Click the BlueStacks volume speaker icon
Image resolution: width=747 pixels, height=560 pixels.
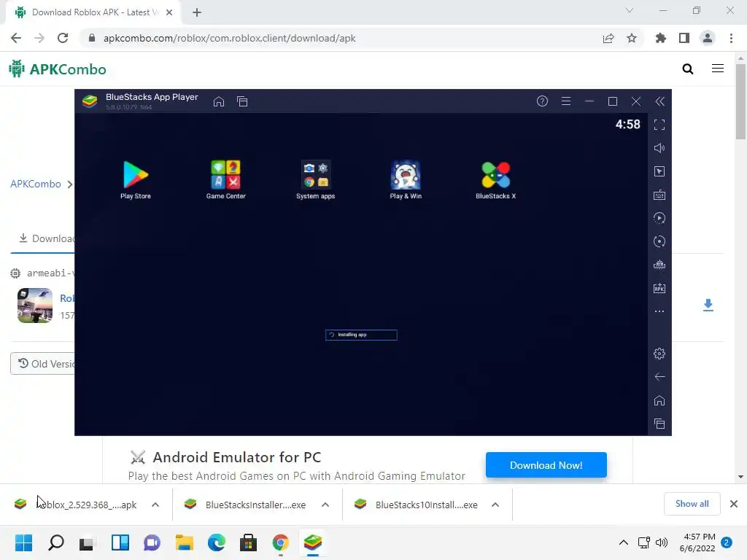659,148
